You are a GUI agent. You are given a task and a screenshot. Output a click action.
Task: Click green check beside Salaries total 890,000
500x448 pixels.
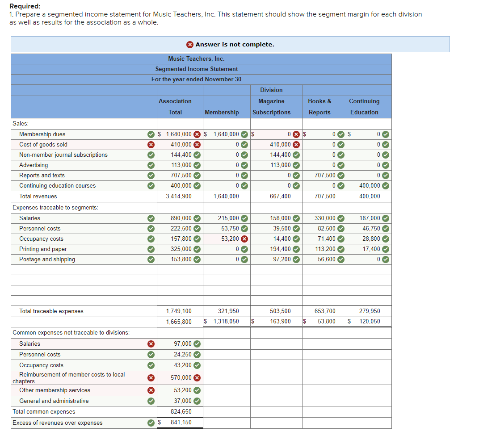pyautogui.click(x=197, y=218)
